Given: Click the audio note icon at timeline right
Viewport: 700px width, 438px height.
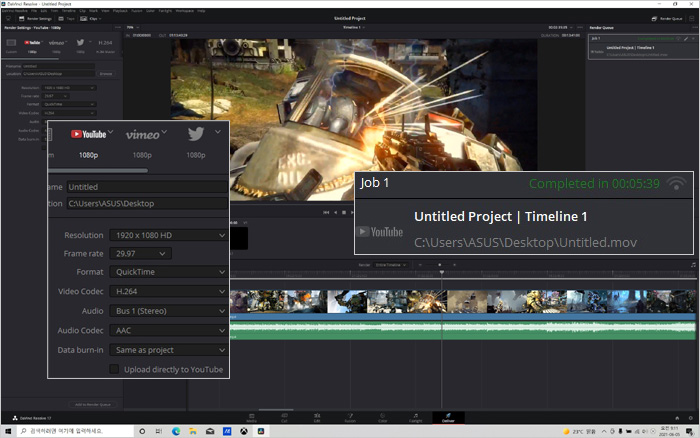Looking at the screenshot, I should [x=693, y=265].
